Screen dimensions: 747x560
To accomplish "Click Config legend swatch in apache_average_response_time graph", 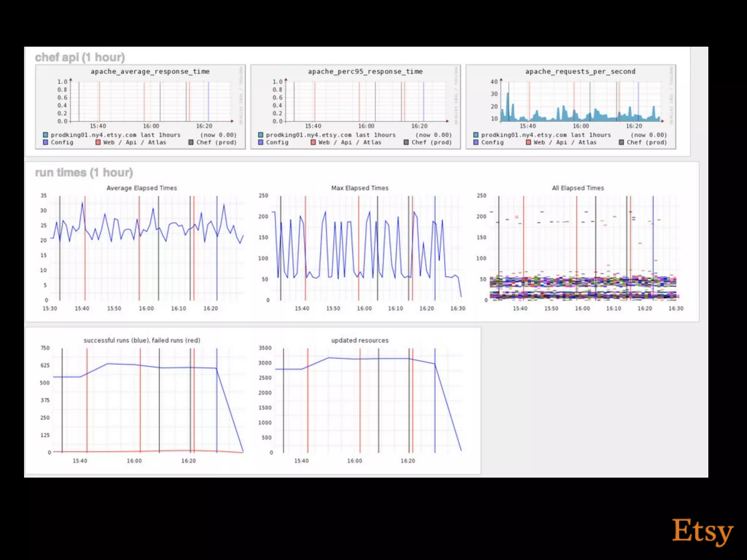I will (x=46, y=142).
